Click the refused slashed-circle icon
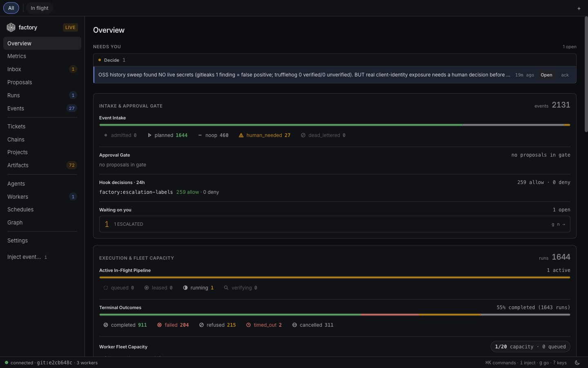 click(201, 325)
